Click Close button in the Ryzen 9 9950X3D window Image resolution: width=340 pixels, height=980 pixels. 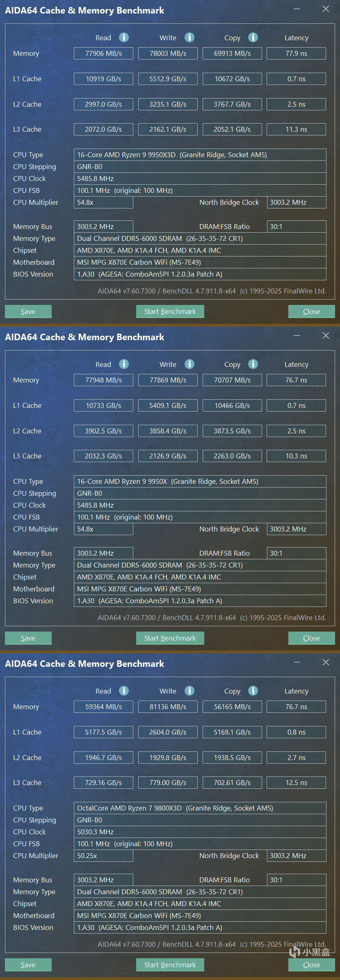(x=312, y=311)
